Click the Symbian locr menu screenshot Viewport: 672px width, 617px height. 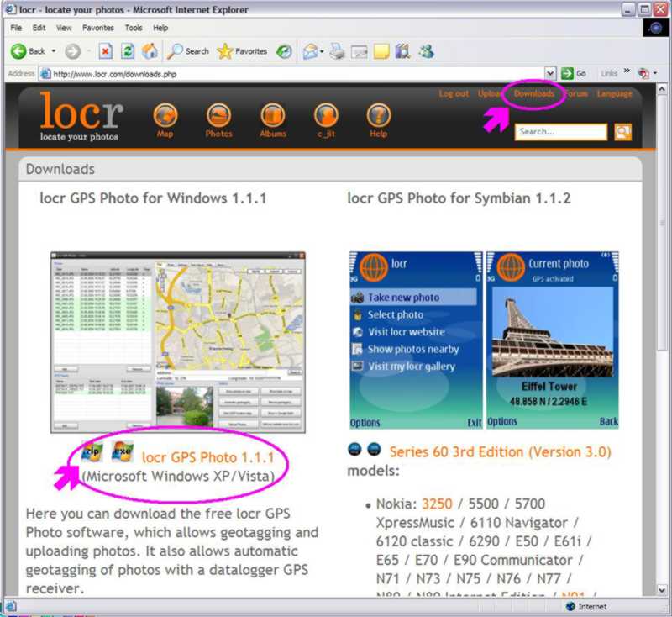(x=416, y=340)
